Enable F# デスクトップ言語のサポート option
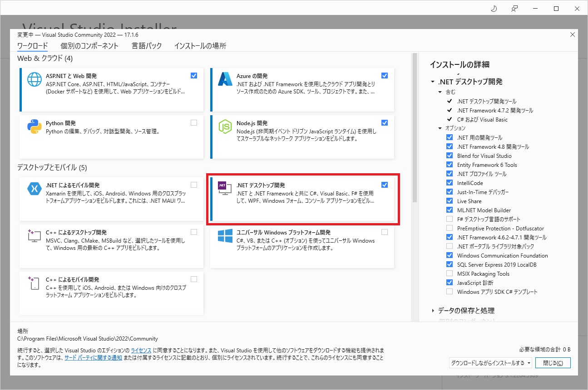This screenshot has width=588, height=390. tap(450, 219)
